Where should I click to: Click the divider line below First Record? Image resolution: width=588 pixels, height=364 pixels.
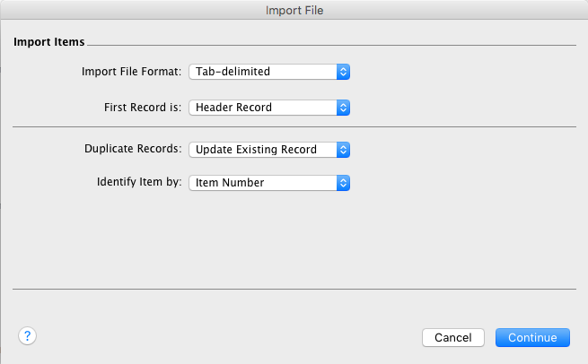[294, 127]
